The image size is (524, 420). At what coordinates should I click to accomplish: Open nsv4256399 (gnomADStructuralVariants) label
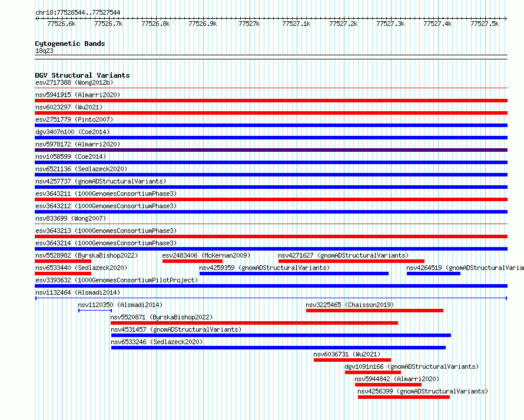click(423, 391)
